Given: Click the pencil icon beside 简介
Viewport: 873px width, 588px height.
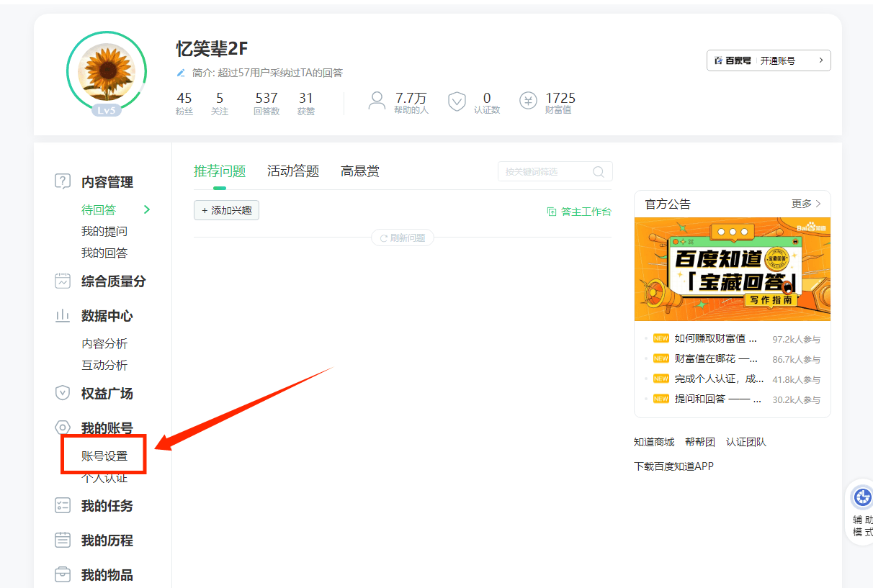Looking at the screenshot, I should (182, 73).
